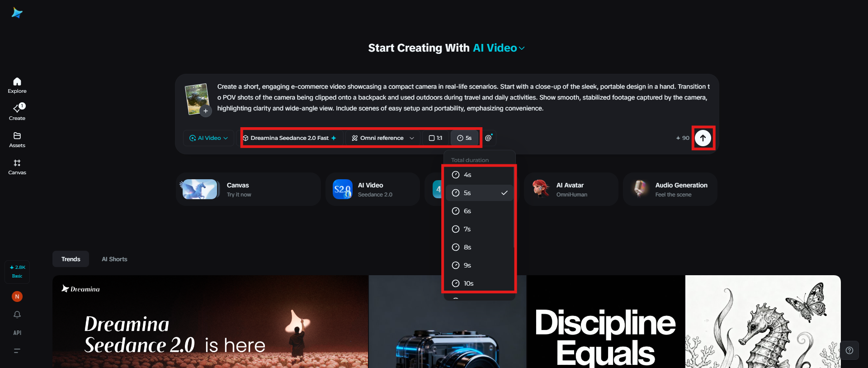Switch to the AI Shorts tab
Screen dimensions: 868x368
pyautogui.click(x=114, y=259)
